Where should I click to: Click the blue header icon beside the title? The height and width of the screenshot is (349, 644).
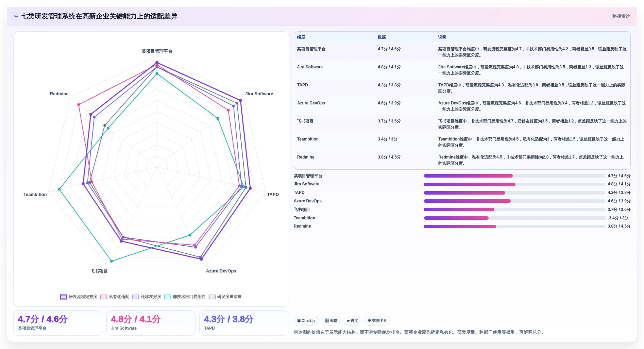click(16, 16)
